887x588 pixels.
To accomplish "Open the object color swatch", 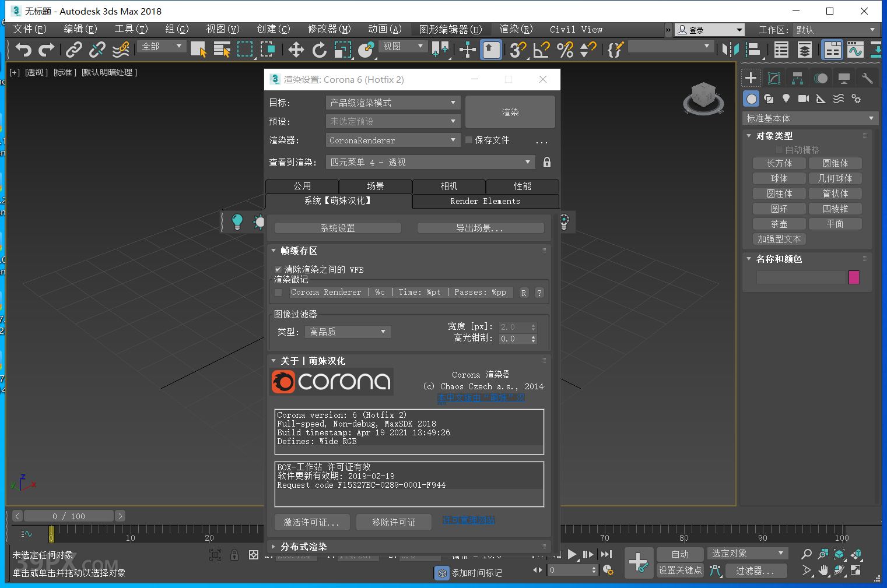I will 854,277.
